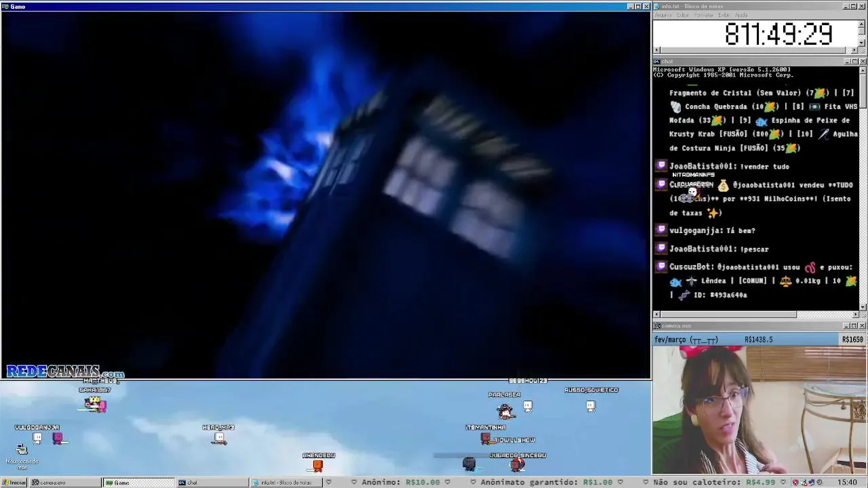The height and width of the screenshot is (488, 868).
Task: Click the dark round avatar beside JOGADOR_SINCERO
Action: 469,464
